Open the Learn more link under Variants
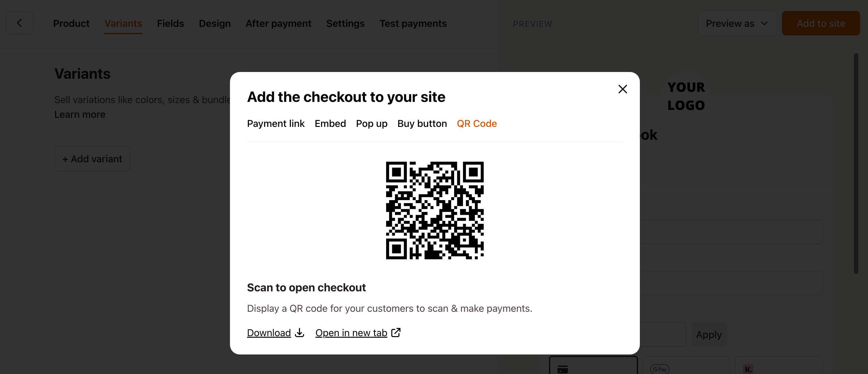Screen dimensions: 868x374 80,115
